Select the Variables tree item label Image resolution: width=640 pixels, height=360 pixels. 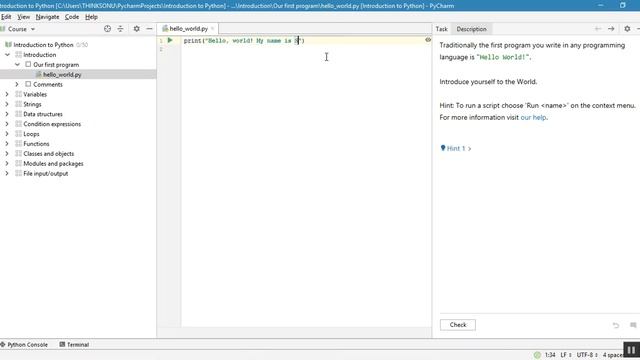pos(35,94)
